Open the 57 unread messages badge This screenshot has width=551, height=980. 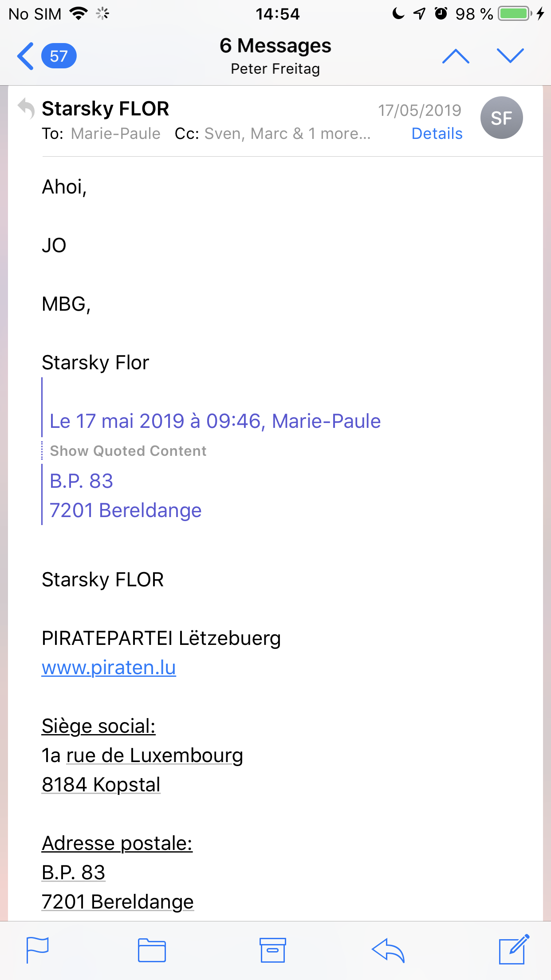[x=59, y=56]
